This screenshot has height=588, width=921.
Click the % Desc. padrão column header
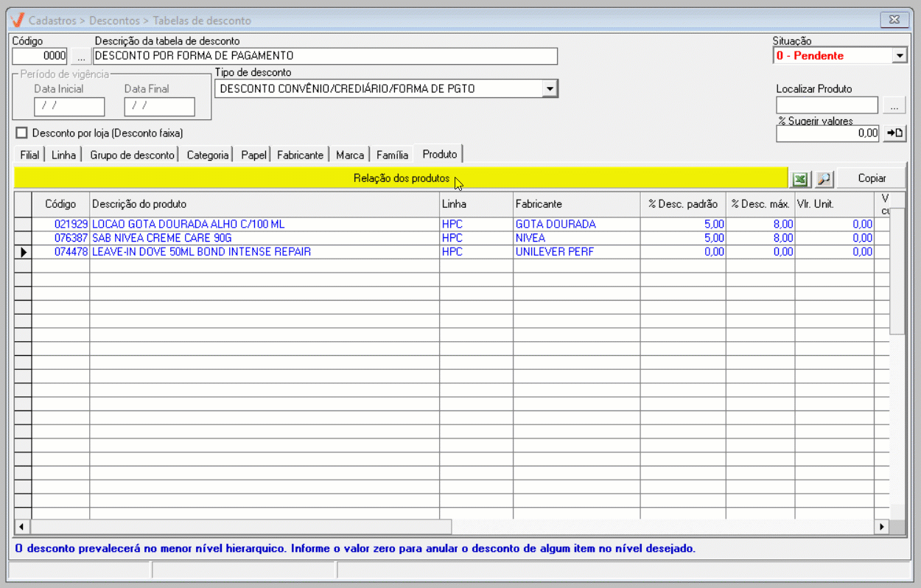[x=682, y=204]
